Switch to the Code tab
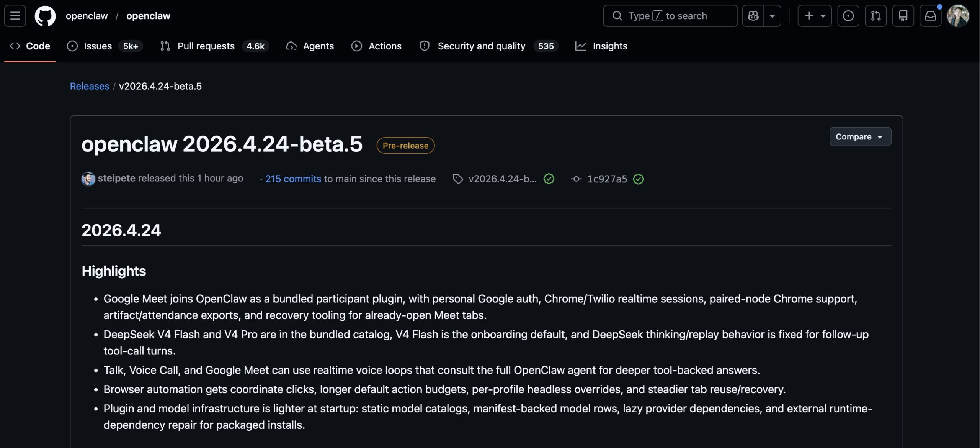Screen dimensions: 980x448 [30, 46]
